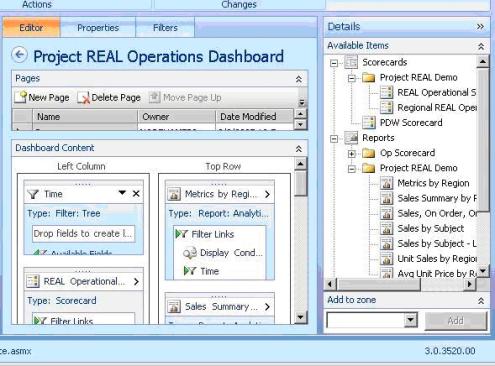Click the Available Items scroll right arrow
Image resolution: width=495 pixels, height=366 pixels.
[469, 284]
